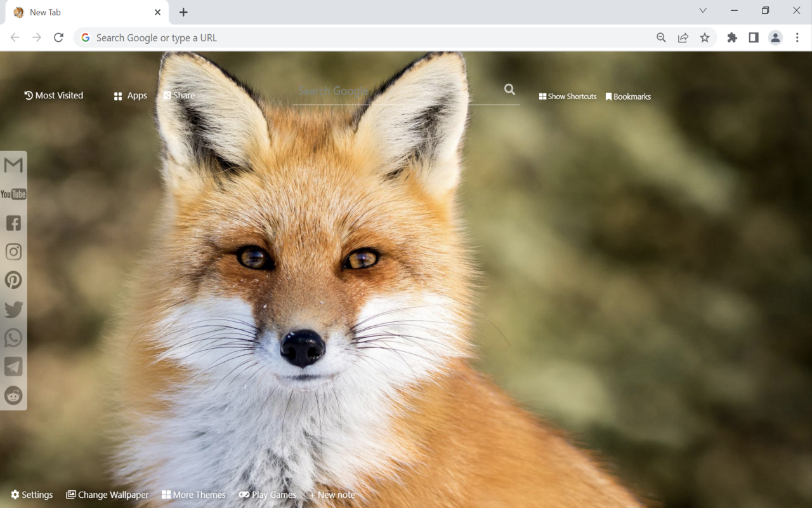Open Twitter sidebar shortcut
The width and height of the screenshot is (812, 508).
pyautogui.click(x=13, y=309)
